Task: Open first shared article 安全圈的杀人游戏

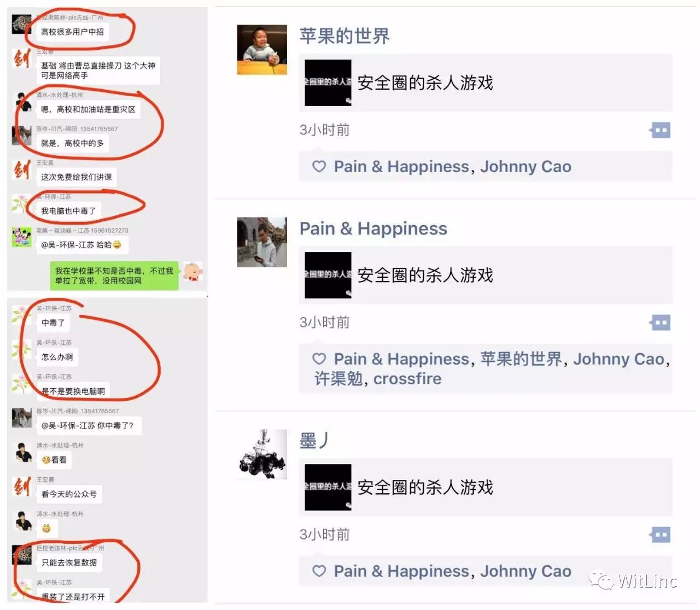Action: 486,83
